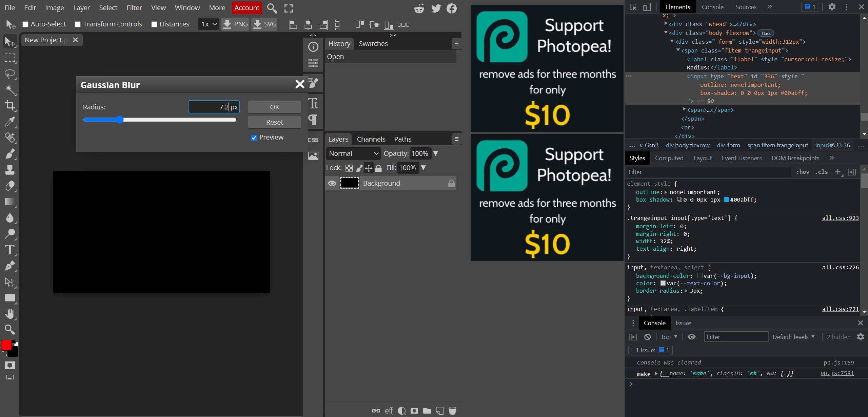Select the Crop tool in the toolbar
This screenshot has height=417, width=868.
click(10, 106)
